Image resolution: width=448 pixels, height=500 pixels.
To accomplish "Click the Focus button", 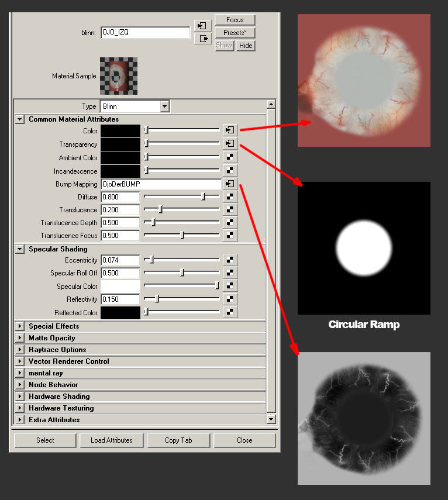I will point(235,20).
